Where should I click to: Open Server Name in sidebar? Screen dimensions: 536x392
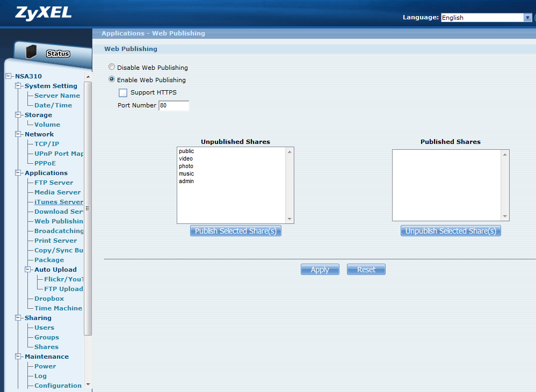[57, 96]
